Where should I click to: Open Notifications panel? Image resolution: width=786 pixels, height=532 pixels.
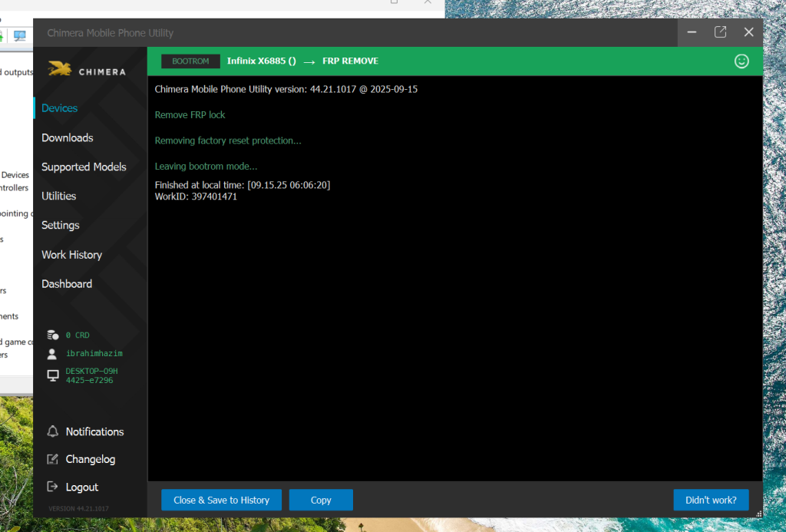coord(94,431)
